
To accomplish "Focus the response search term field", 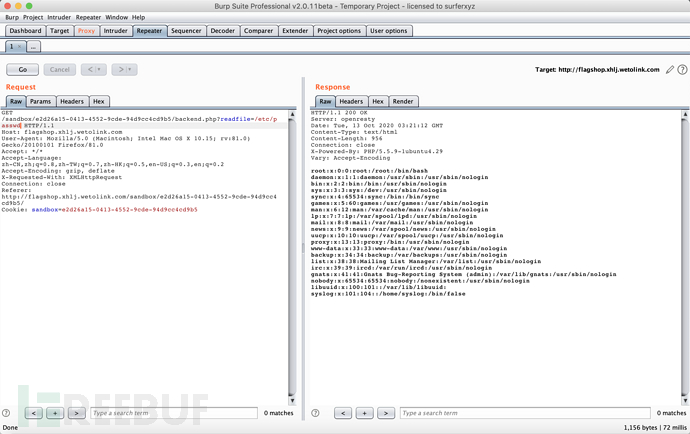I will [x=525, y=413].
